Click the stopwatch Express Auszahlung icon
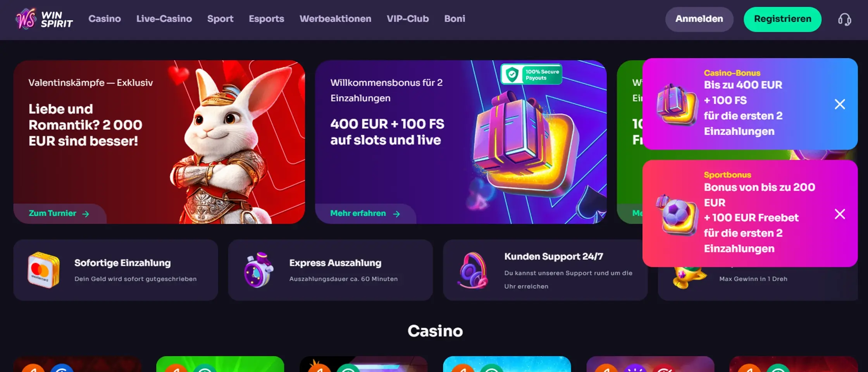The height and width of the screenshot is (372, 868). [x=258, y=270]
